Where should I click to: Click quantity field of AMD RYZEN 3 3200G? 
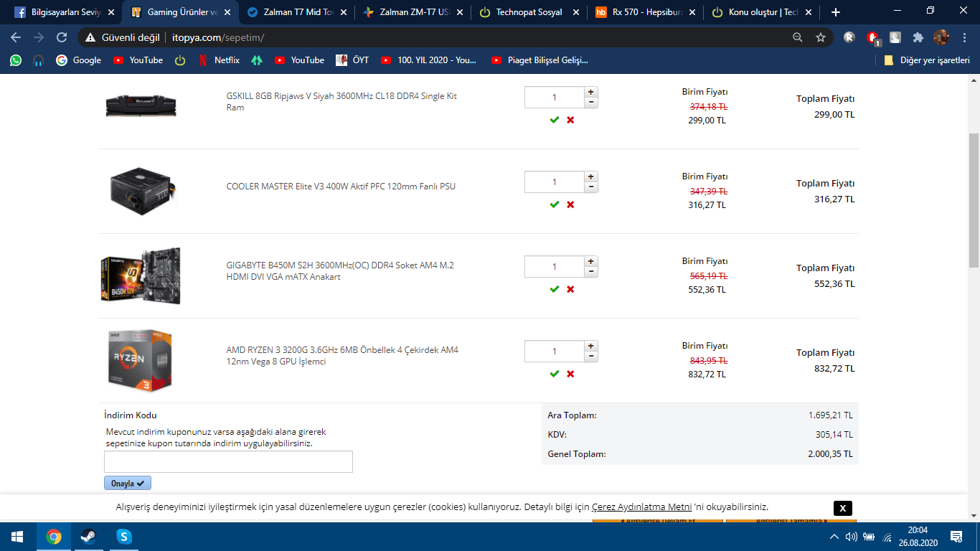(555, 352)
